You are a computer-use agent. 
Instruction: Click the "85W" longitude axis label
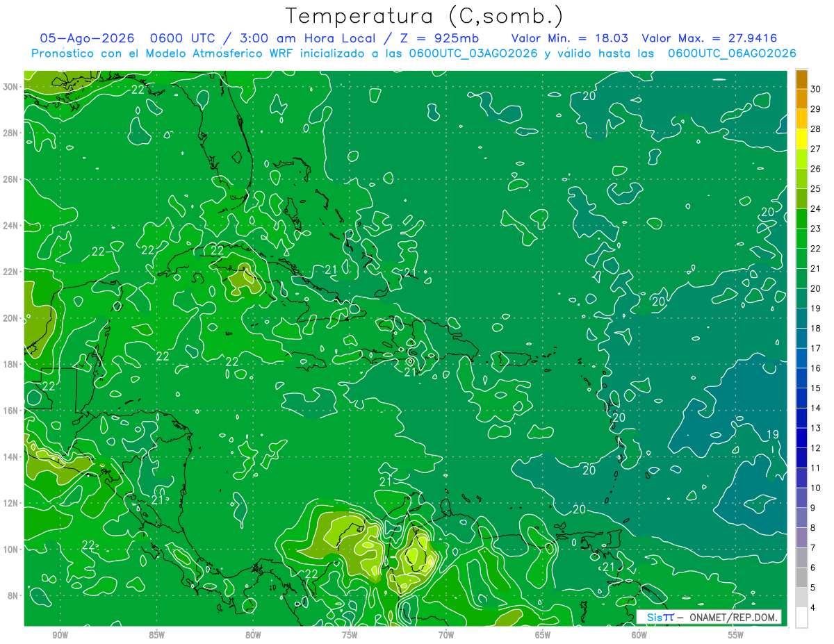tap(156, 635)
